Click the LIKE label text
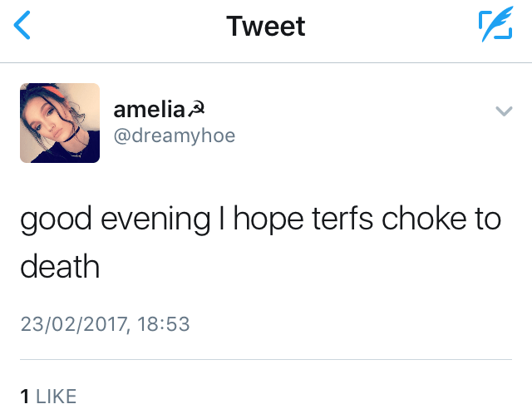Screen dimensions: 532x414 [55, 397]
